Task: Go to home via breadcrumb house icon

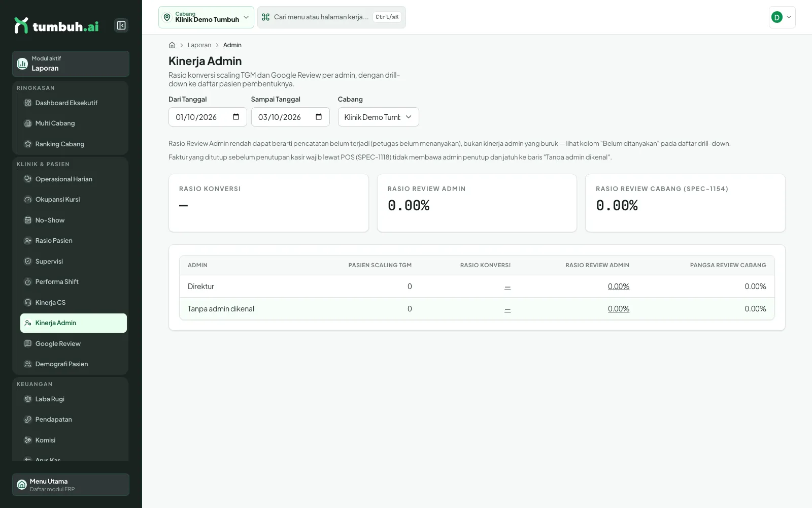Action: click(172, 45)
